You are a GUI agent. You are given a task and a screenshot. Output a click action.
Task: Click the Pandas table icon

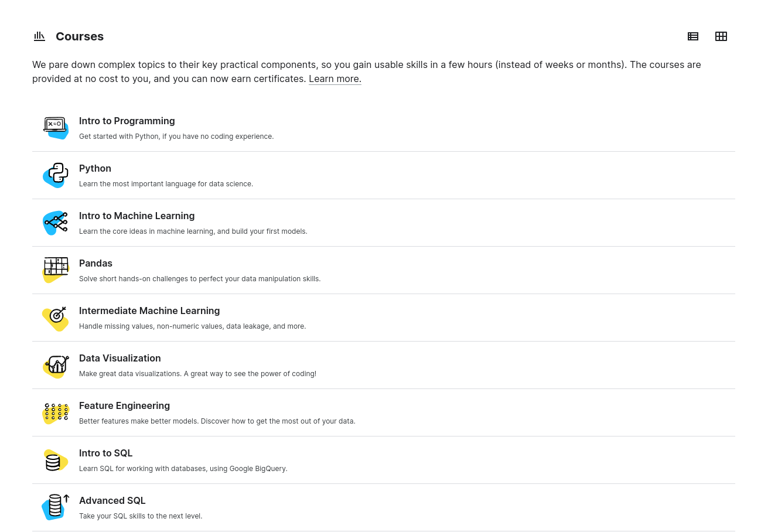(56, 270)
